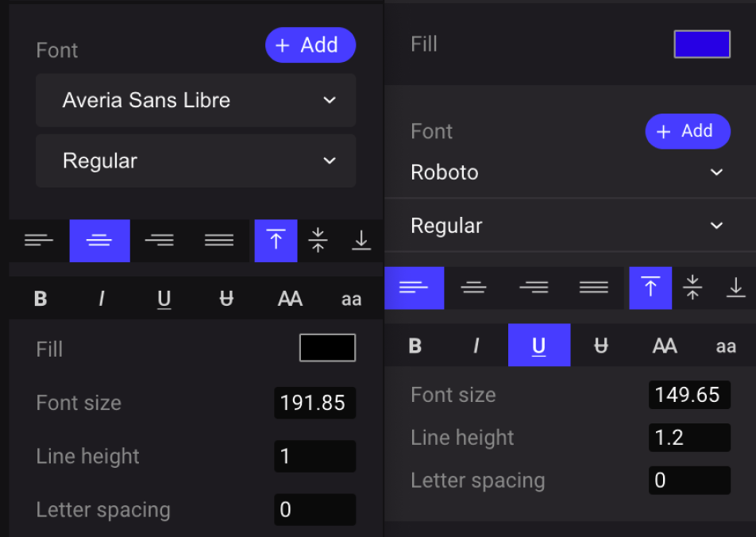
Task: Open the Roboto font family dropdown
Action: 567,172
